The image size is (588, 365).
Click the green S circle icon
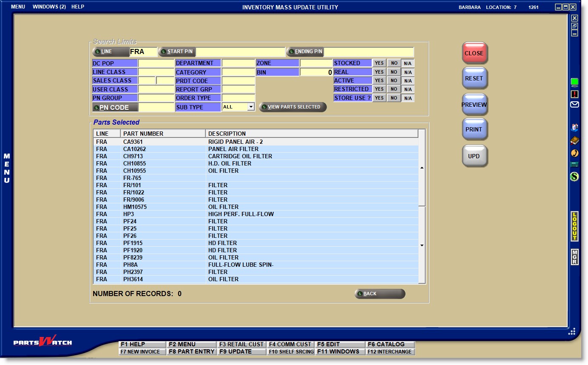click(574, 176)
